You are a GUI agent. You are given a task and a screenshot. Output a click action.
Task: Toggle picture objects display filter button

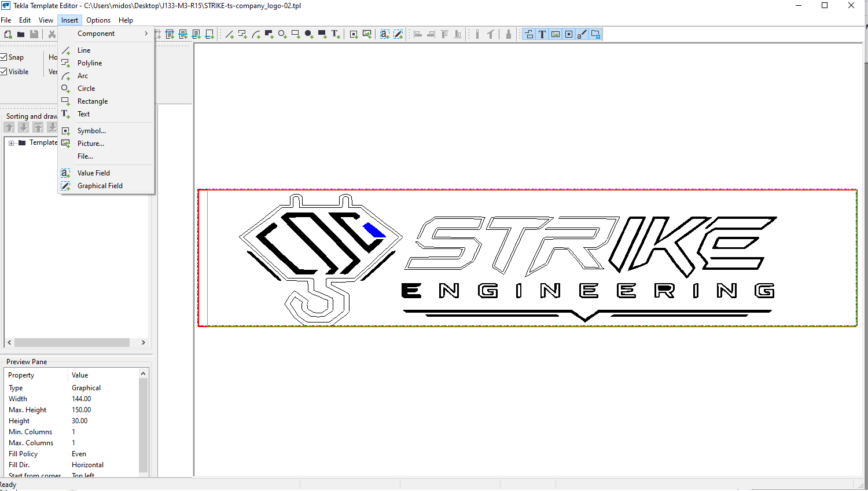(556, 34)
